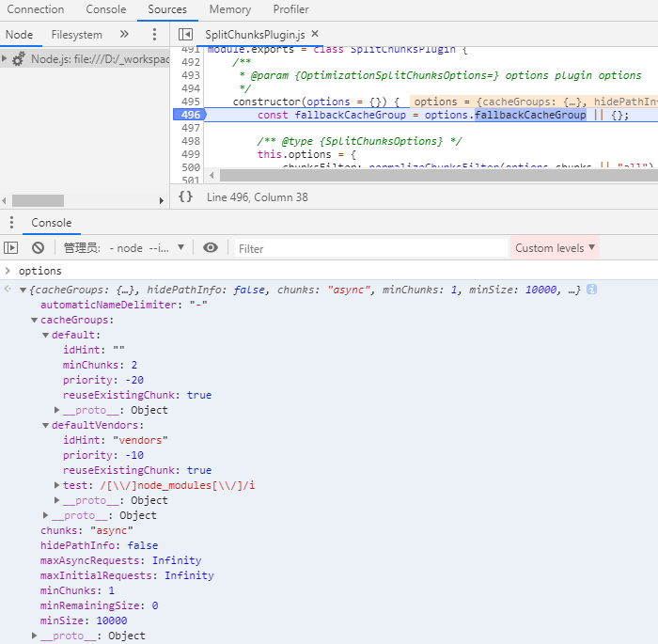Create live expression eye icon

(x=211, y=248)
